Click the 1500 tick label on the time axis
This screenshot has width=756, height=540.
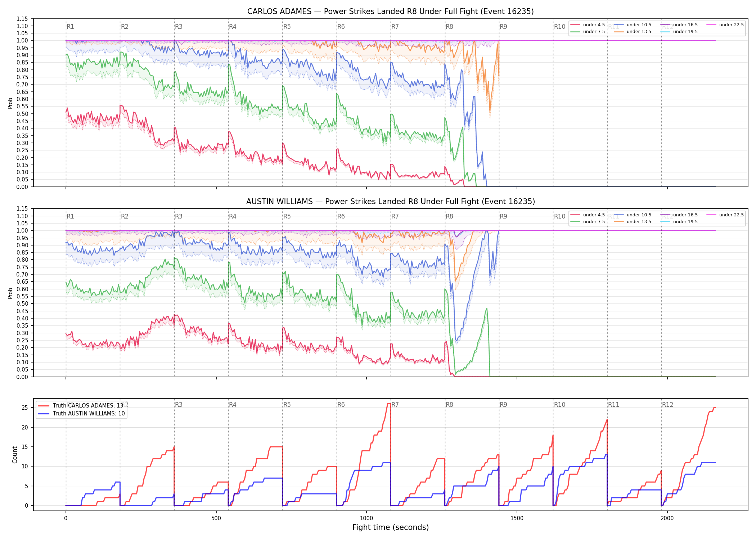click(517, 518)
